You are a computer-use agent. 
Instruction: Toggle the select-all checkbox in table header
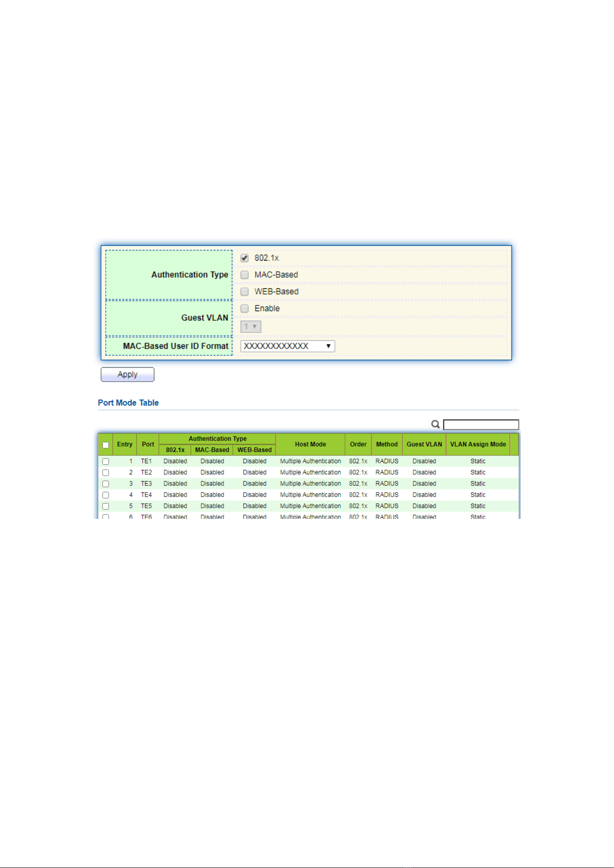pyautogui.click(x=106, y=445)
